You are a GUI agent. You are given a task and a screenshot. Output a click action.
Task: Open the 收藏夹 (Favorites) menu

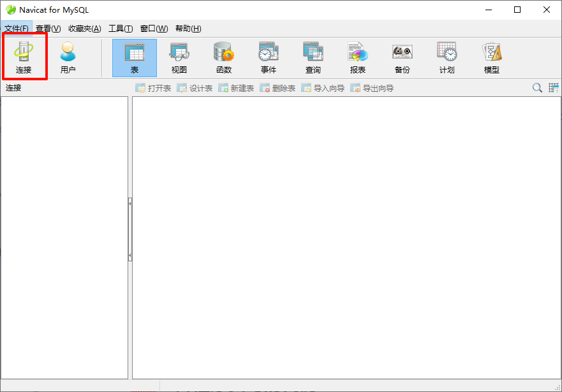tap(84, 29)
